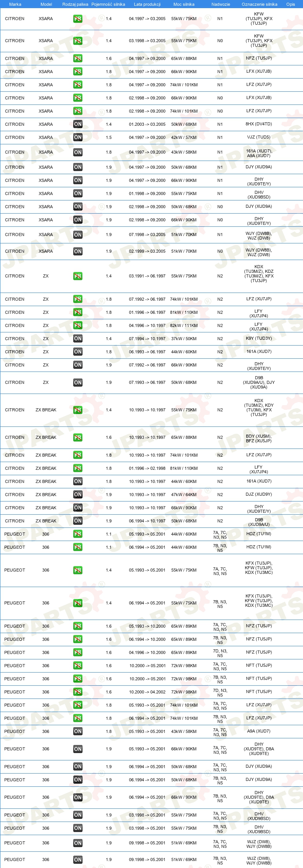The height and width of the screenshot is (868, 303).
Task: Click petrol icon in ZX 01.1996 -> 06.1997 row
Action: click(78, 312)
